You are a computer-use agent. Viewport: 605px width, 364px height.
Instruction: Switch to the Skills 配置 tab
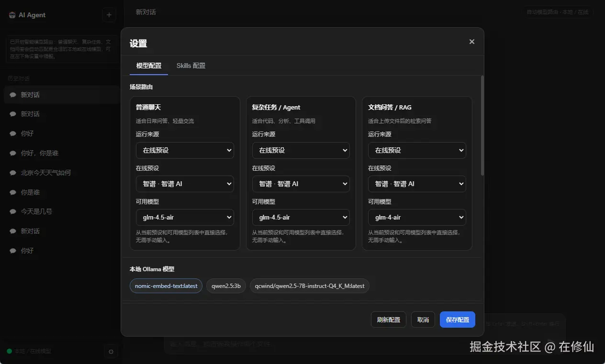[x=191, y=66]
